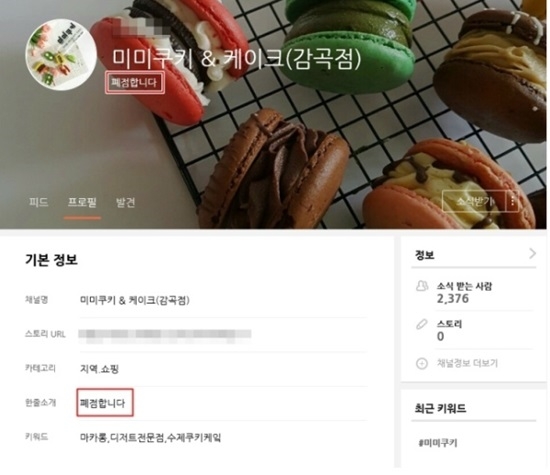Click the pencil story icon
Screen dimensions: 550x475
click(x=422, y=325)
